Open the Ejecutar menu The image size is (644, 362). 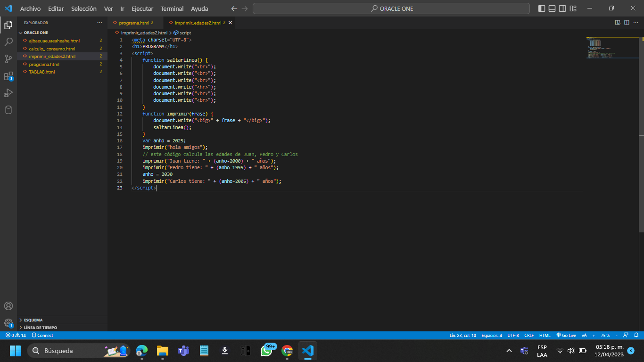click(142, 8)
